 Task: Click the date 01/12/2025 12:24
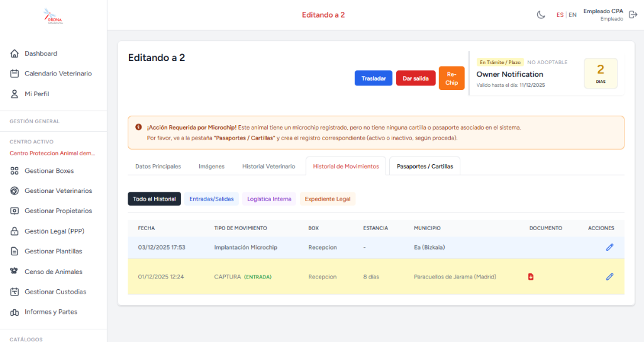(161, 277)
